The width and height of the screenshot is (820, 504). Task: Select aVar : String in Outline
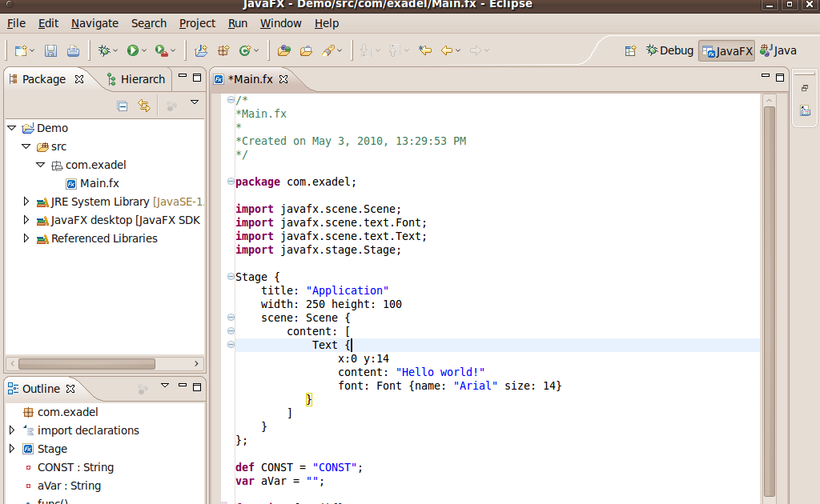pyautogui.click(x=69, y=485)
